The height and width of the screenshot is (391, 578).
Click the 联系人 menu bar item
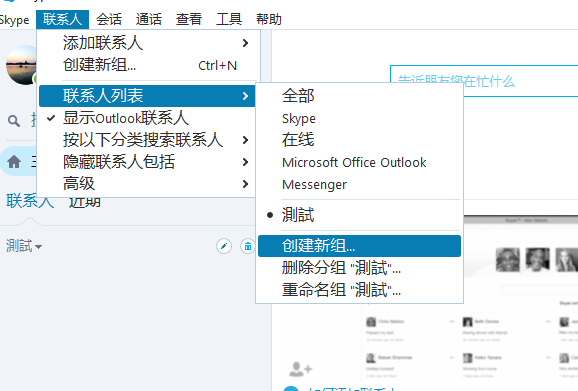click(62, 20)
